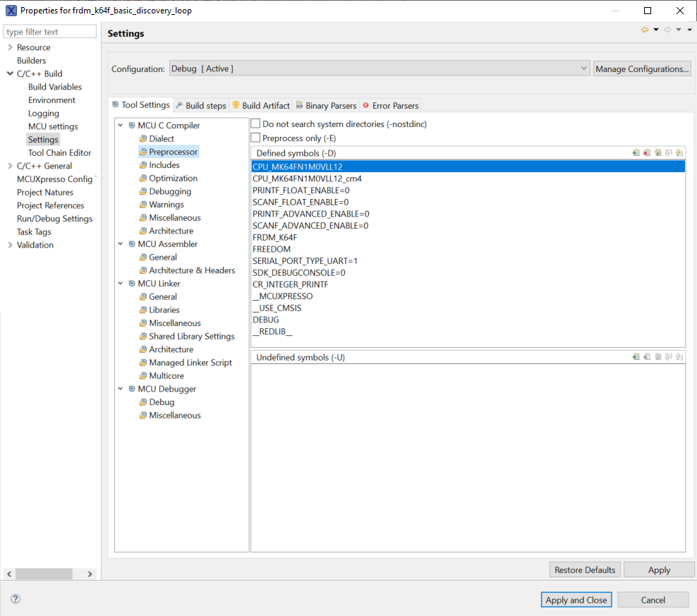Enable Do not search system directories checkbox
This screenshot has width=697, height=616.
[x=255, y=123]
